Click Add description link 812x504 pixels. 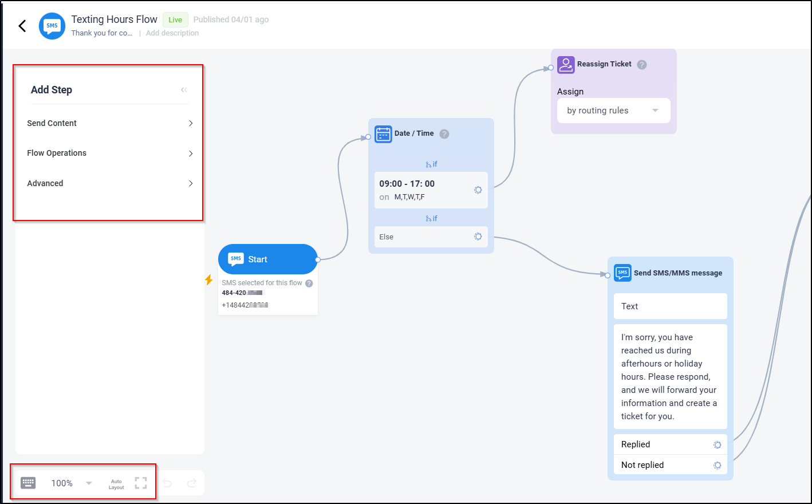(x=172, y=33)
